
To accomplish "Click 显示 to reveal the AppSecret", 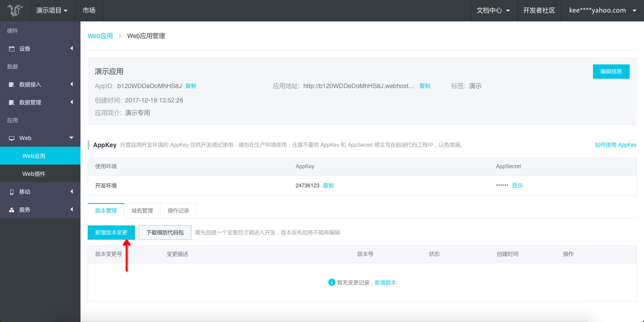I will click(517, 186).
